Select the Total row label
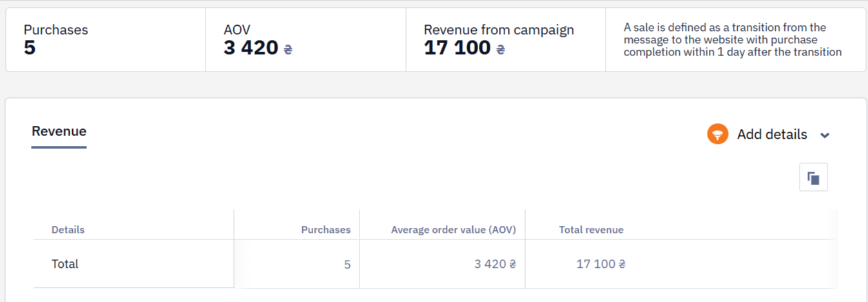 click(x=65, y=264)
